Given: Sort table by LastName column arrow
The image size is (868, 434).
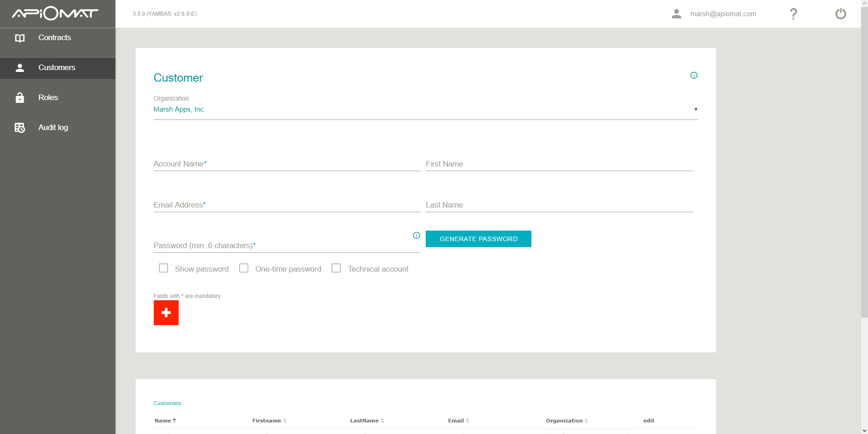Looking at the screenshot, I should 382,421.
